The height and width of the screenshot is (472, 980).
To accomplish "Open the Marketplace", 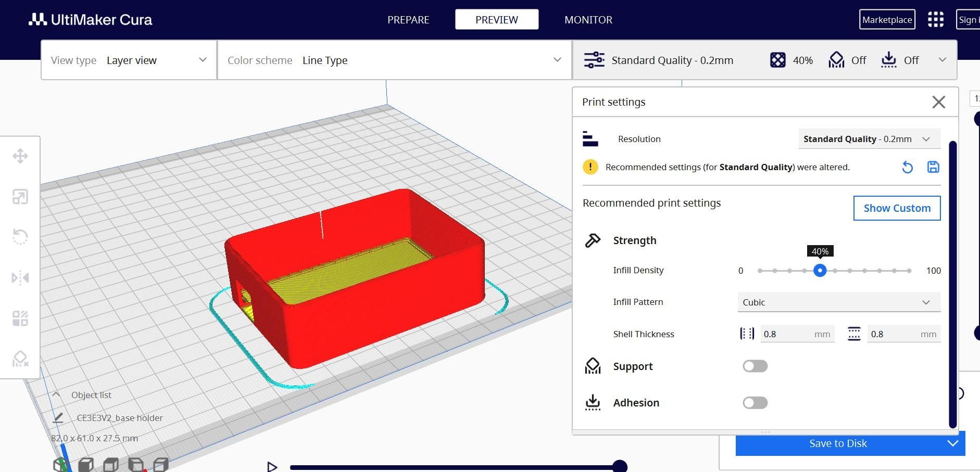I will click(887, 19).
